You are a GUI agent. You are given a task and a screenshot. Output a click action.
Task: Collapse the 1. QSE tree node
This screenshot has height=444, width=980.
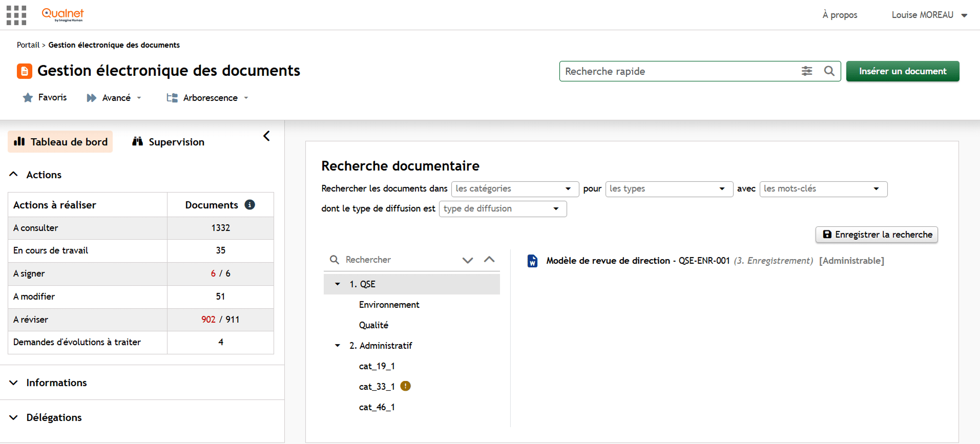(x=338, y=284)
